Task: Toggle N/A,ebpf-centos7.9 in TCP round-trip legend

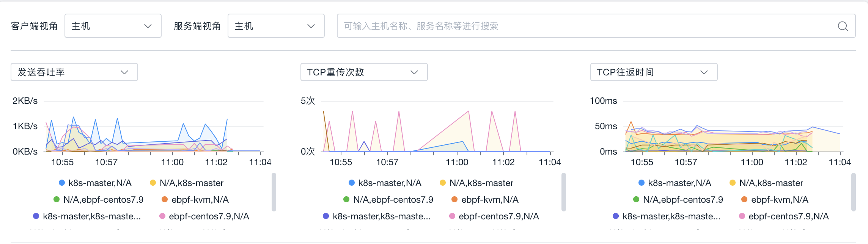Action: [683, 200]
